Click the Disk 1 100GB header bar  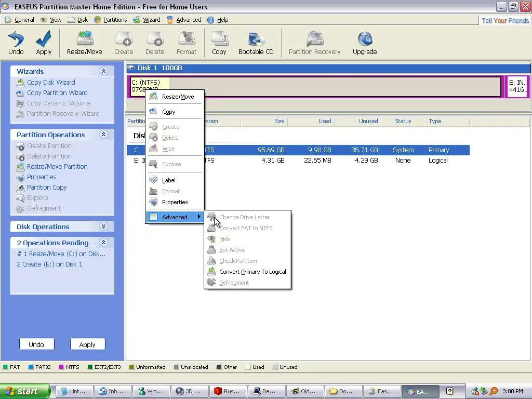point(328,68)
